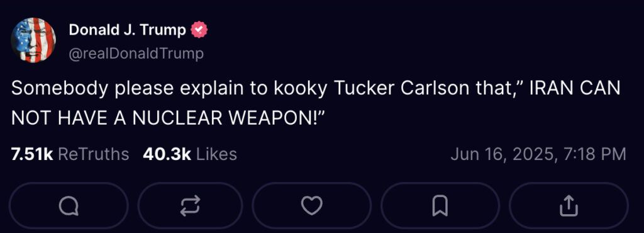This screenshot has width=644, height=233.
Task: Like the post with the heart icon
Action: pyautogui.click(x=312, y=205)
